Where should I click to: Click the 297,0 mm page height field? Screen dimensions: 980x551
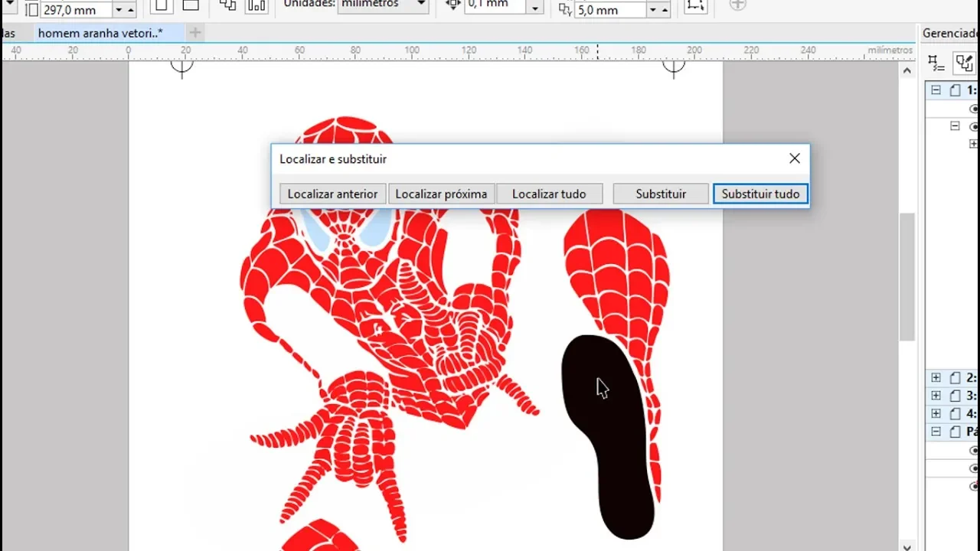click(76, 10)
